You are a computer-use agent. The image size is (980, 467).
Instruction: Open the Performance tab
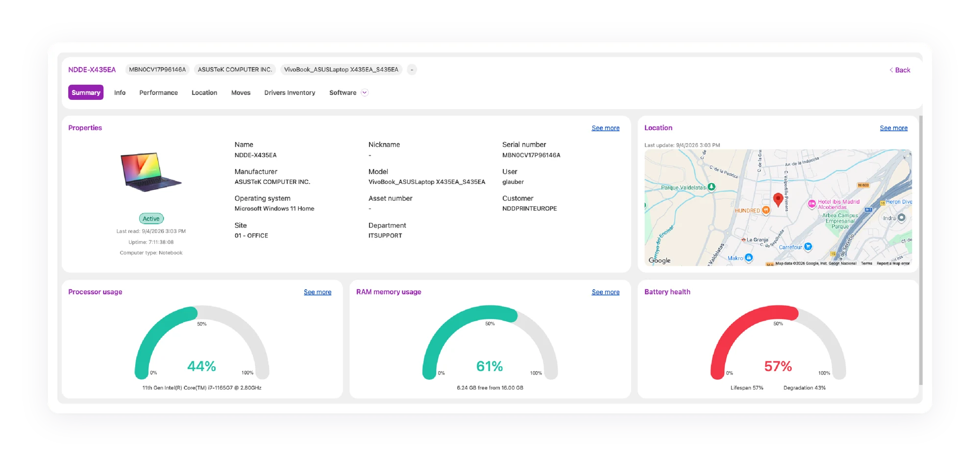pos(158,93)
